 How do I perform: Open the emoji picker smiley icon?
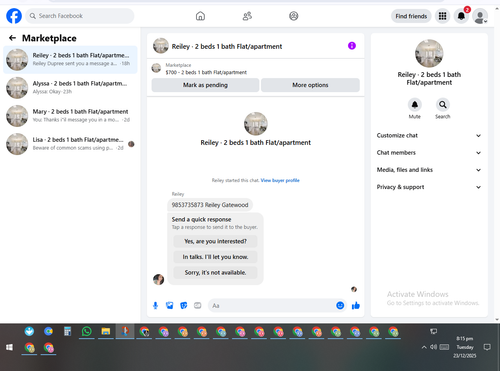click(340, 305)
